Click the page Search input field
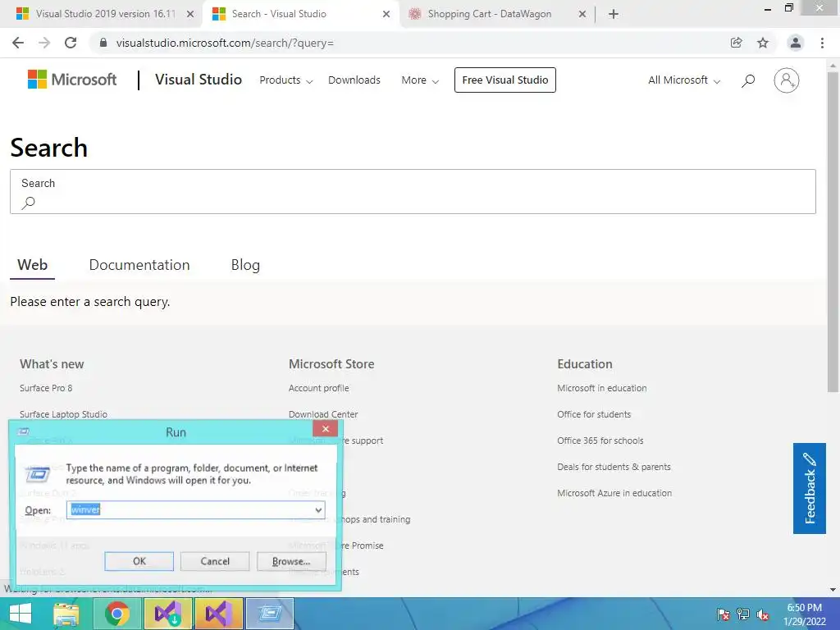Viewport: 840px width, 630px height. point(413,191)
